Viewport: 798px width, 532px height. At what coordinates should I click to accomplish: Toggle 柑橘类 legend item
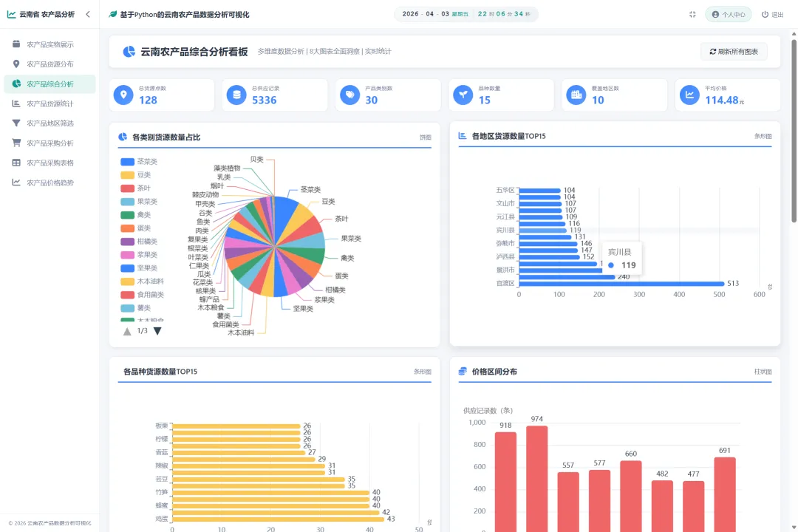tap(139, 242)
